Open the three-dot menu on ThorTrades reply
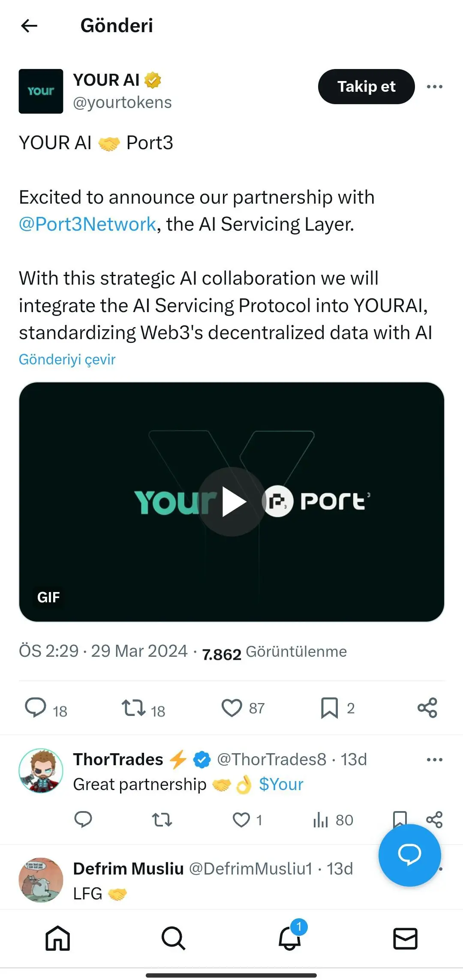This screenshot has height=980, width=463. [x=434, y=759]
